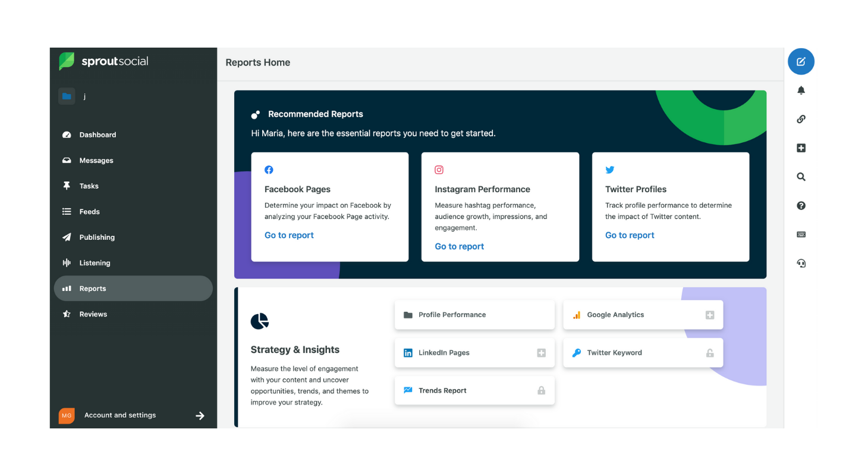Image resolution: width=868 pixels, height=476 pixels.
Task: Click the lock icon on Trends Report
Action: click(x=541, y=391)
